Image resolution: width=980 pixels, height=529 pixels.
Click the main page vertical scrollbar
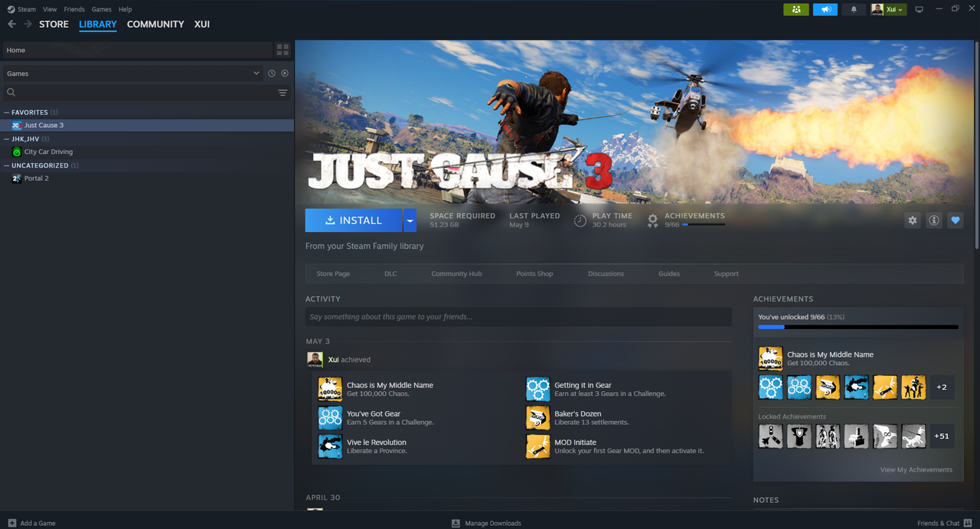click(x=977, y=144)
